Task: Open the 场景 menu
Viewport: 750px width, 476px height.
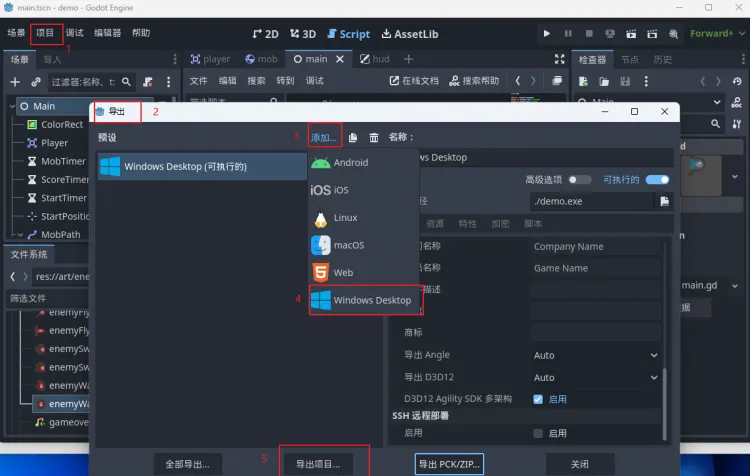Action: 16,33
